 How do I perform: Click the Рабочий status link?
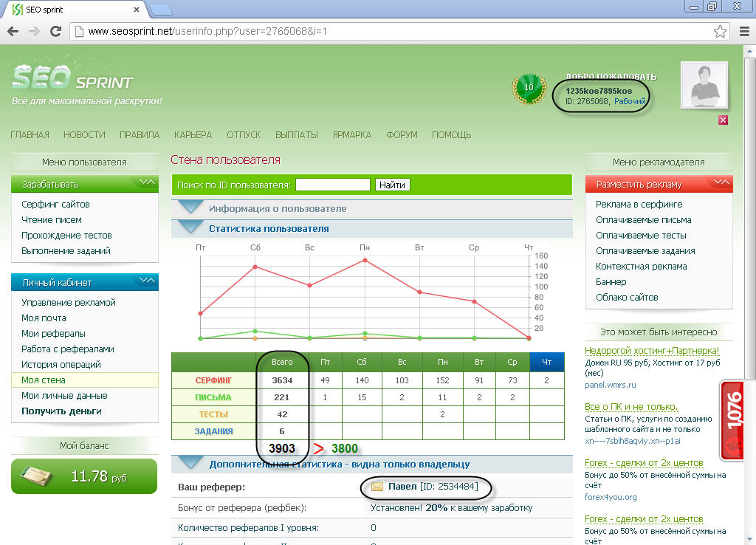[630, 101]
